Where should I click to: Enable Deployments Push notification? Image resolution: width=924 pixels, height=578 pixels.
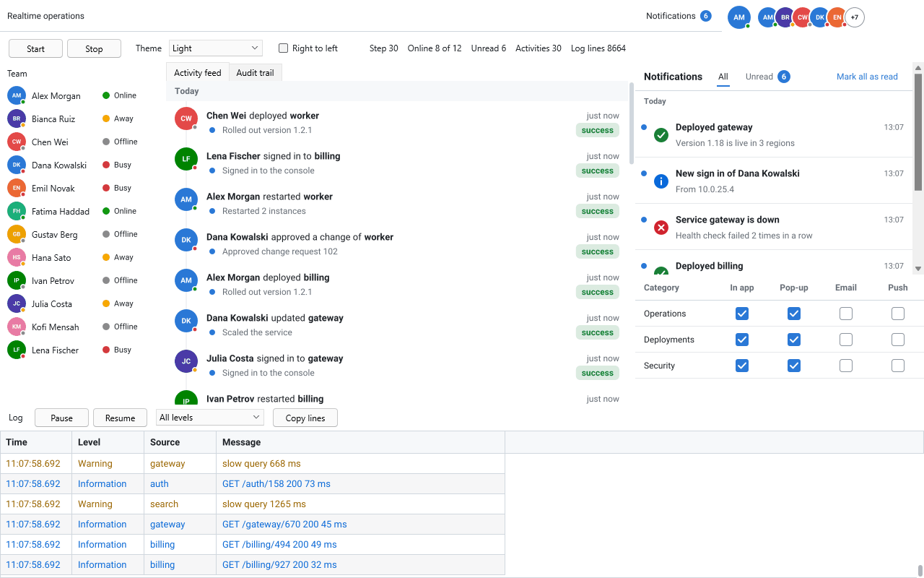coord(898,340)
